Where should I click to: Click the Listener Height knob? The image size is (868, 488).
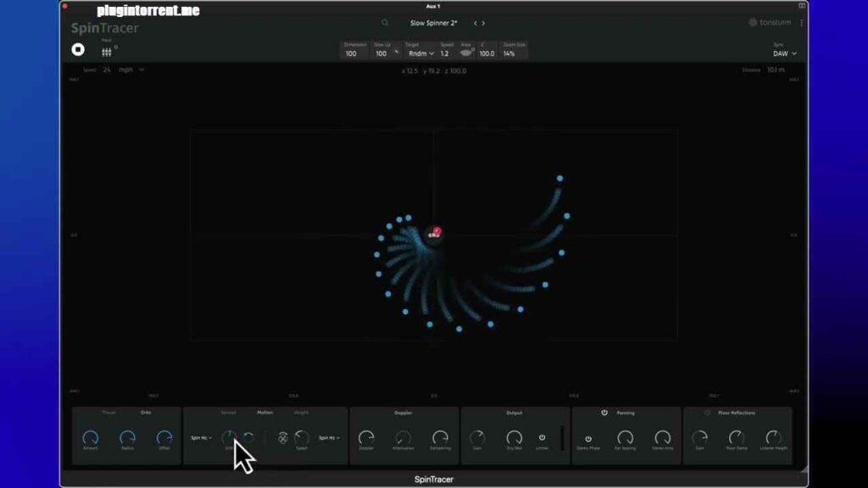773,438
